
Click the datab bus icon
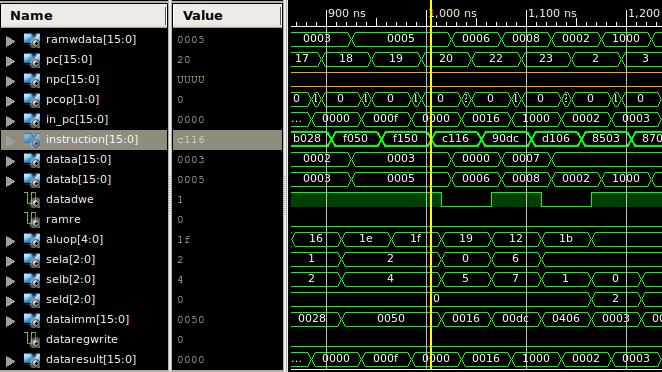tap(32, 180)
